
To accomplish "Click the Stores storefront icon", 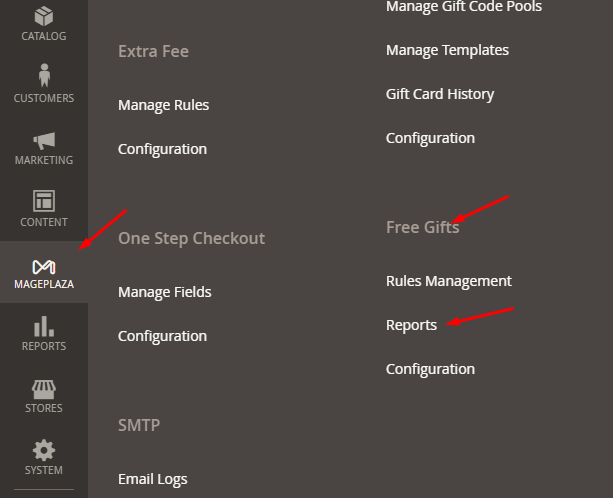I will pyautogui.click(x=43, y=388).
